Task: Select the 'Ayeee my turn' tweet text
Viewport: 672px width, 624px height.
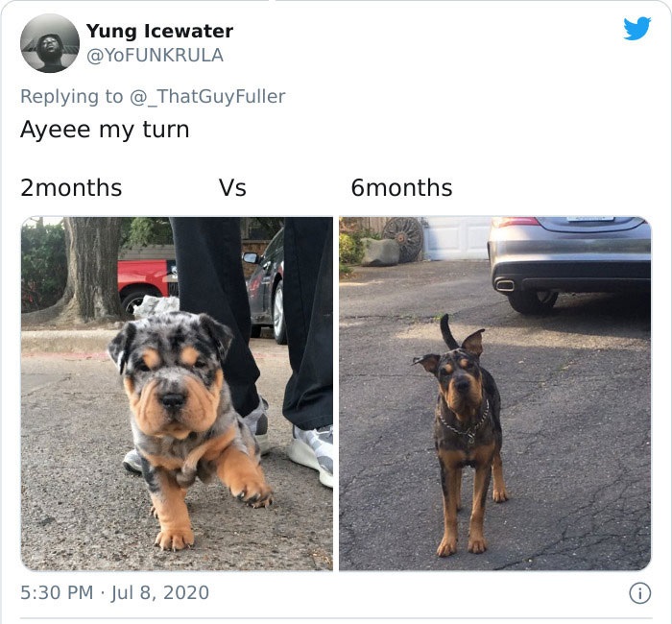Action: pos(105,130)
